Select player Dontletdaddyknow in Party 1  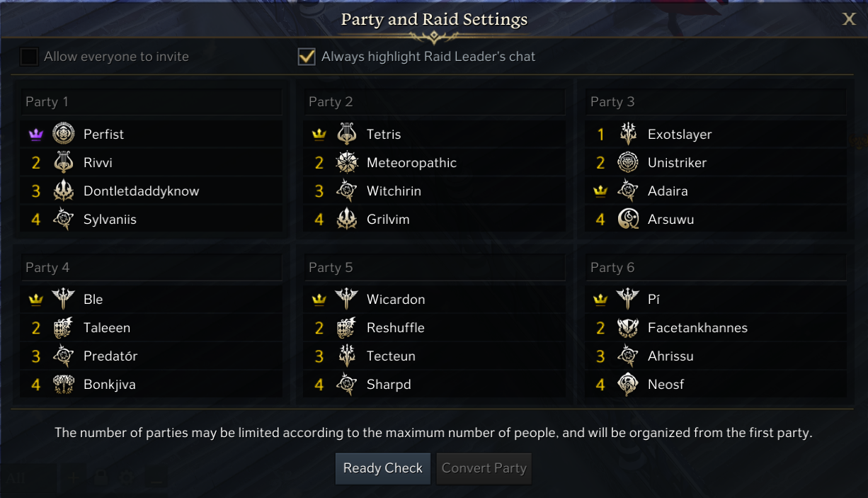click(141, 191)
